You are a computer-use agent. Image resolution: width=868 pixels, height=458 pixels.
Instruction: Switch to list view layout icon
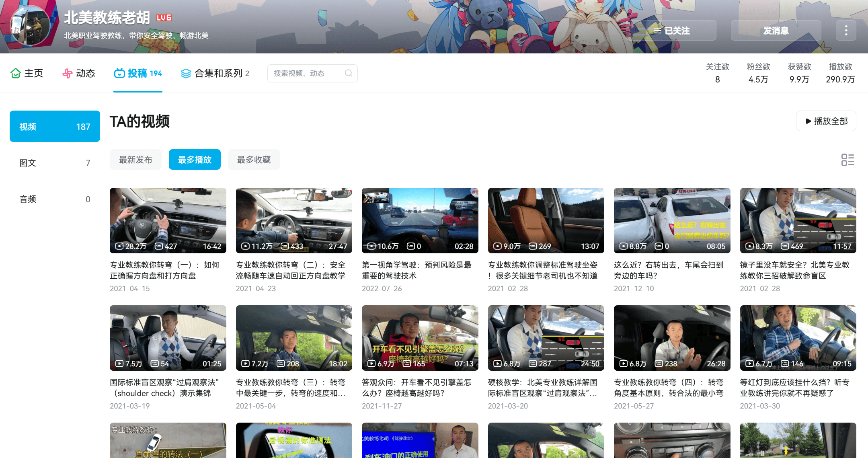click(847, 160)
